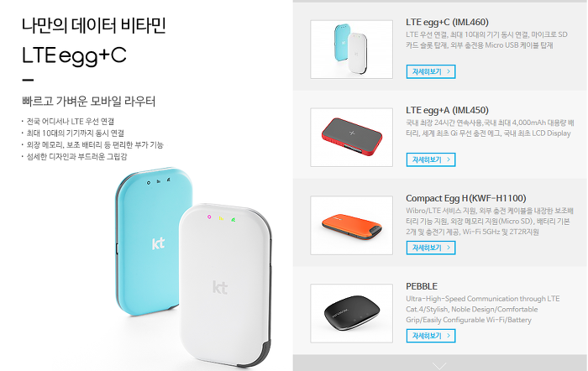Screen dimensions: 588x371
Task: Click the PEBBLE product title
Action: click(x=422, y=286)
